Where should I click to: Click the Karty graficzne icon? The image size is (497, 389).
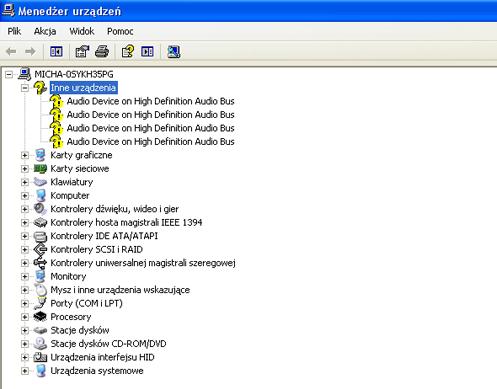point(40,155)
